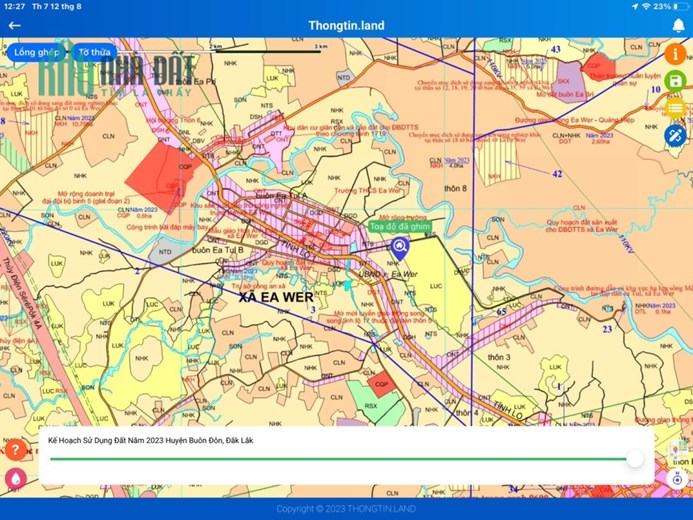Screen dimensions: 693x520
Task: Open the orange info button
Action: click(x=675, y=54)
